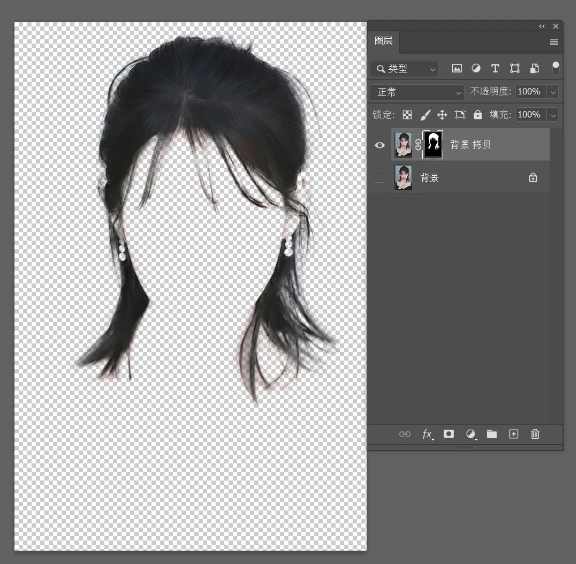Screen dimensions: 576x564
Task: Click the link layers icon at bottom
Action: [404, 434]
